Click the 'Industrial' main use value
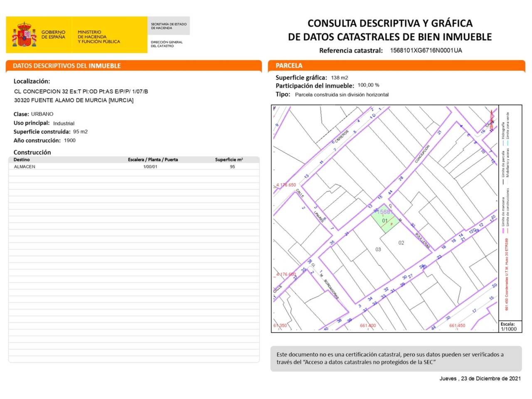The width and height of the screenshot is (532, 399). [x=64, y=123]
